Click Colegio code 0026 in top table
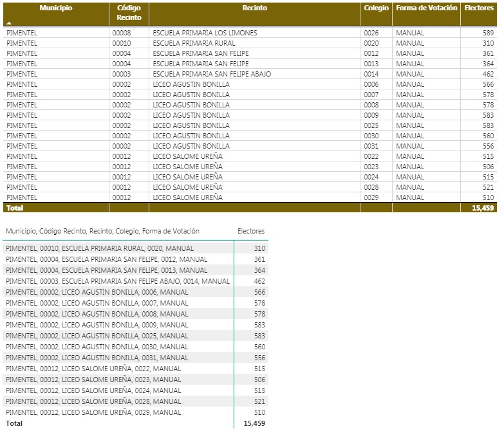 click(x=371, y=33)
